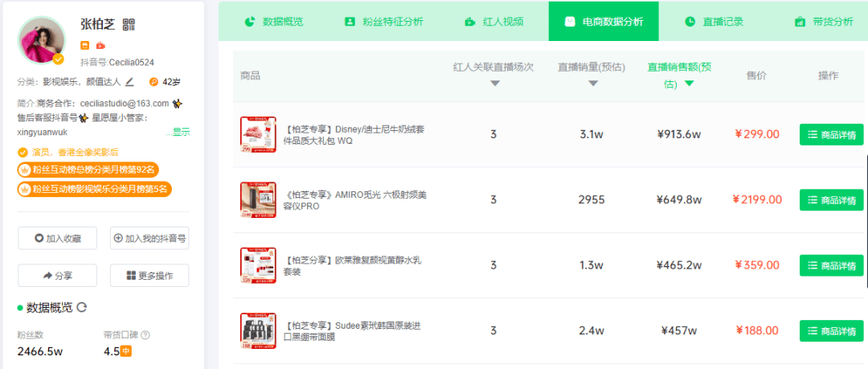Click the 商品 column header

coord(250,76)
